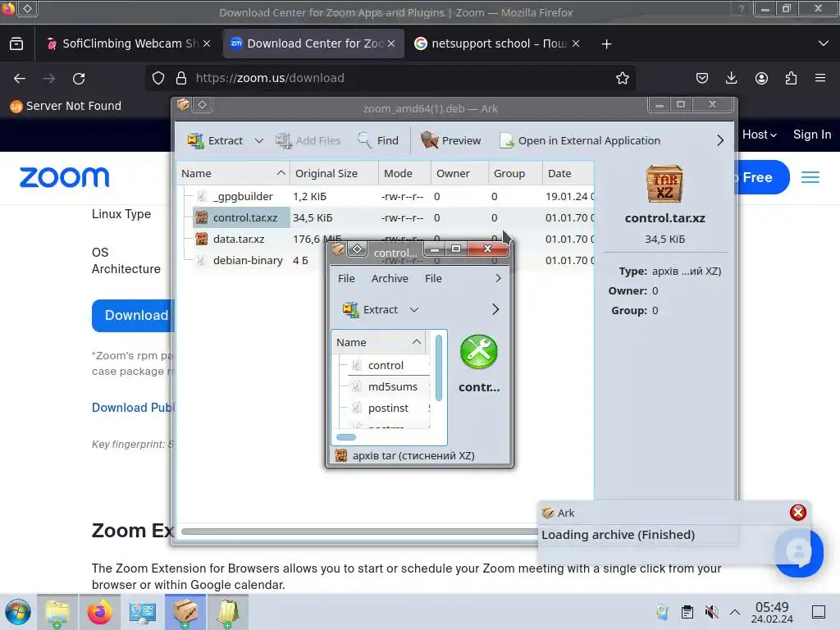Open Extract dropdown arrow in small Ark window

point(414,309)
